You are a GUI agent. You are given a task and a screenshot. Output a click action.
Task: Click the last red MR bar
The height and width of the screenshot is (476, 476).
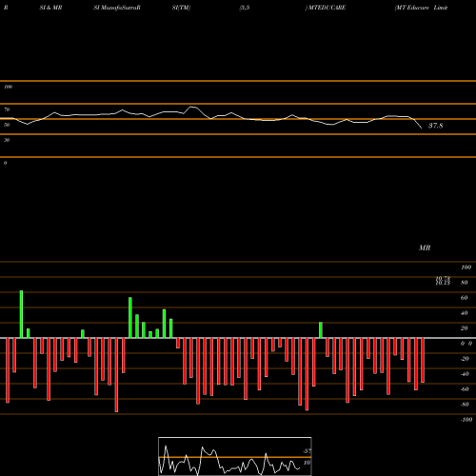pyautogui.click(x=423, y=360)
